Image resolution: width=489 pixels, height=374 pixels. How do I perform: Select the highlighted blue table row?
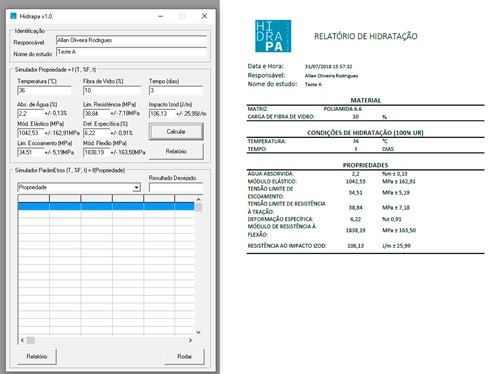click(x=106, y=206)
